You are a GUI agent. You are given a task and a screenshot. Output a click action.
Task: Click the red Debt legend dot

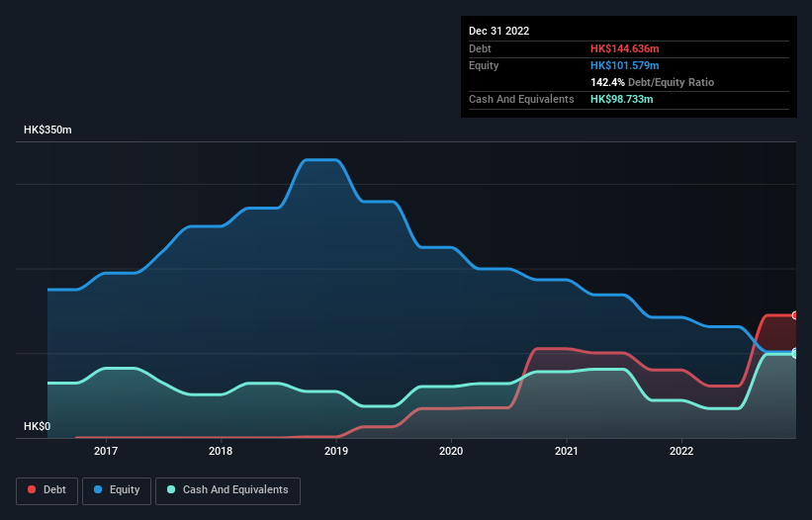click(32, 489)
